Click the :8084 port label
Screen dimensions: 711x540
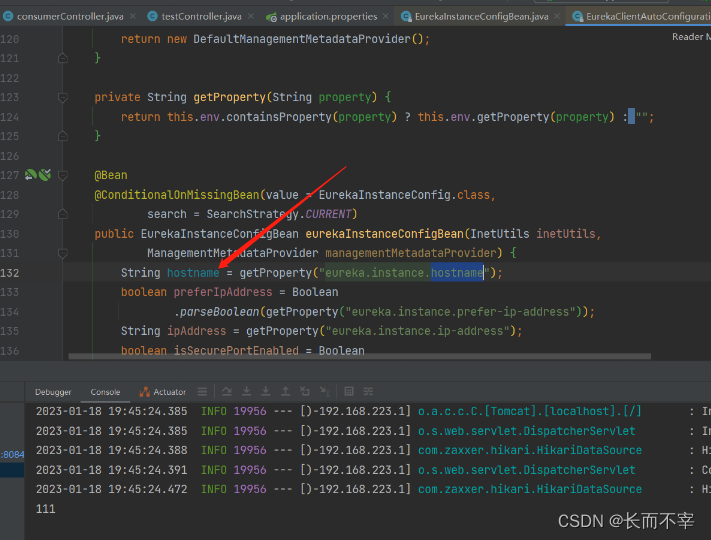[12, 454]
